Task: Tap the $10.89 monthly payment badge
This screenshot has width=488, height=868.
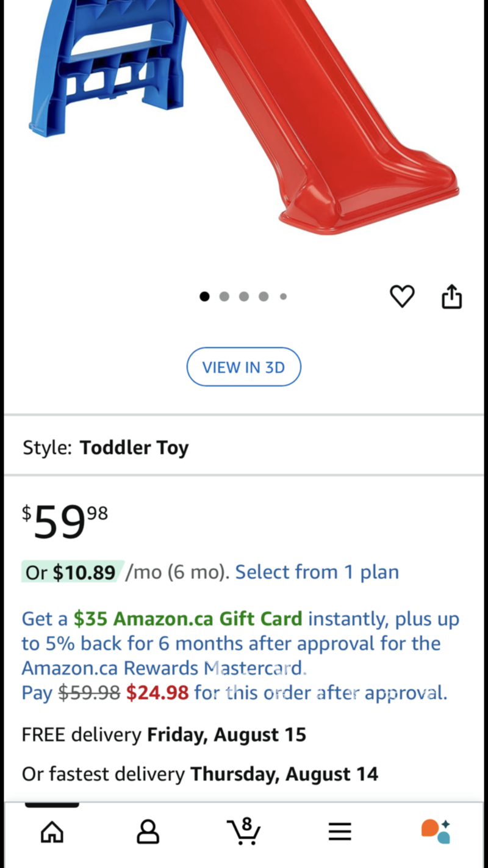Action: 72,572
